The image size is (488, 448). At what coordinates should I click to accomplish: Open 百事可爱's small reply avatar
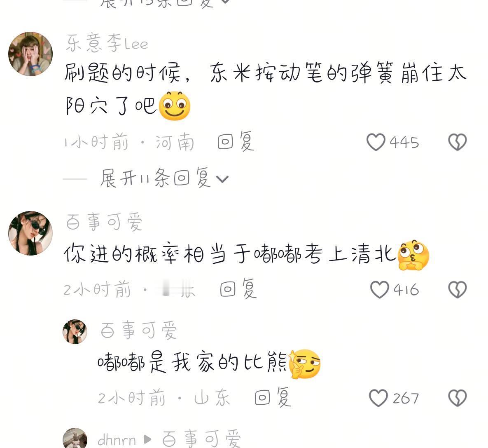(75, 331)
